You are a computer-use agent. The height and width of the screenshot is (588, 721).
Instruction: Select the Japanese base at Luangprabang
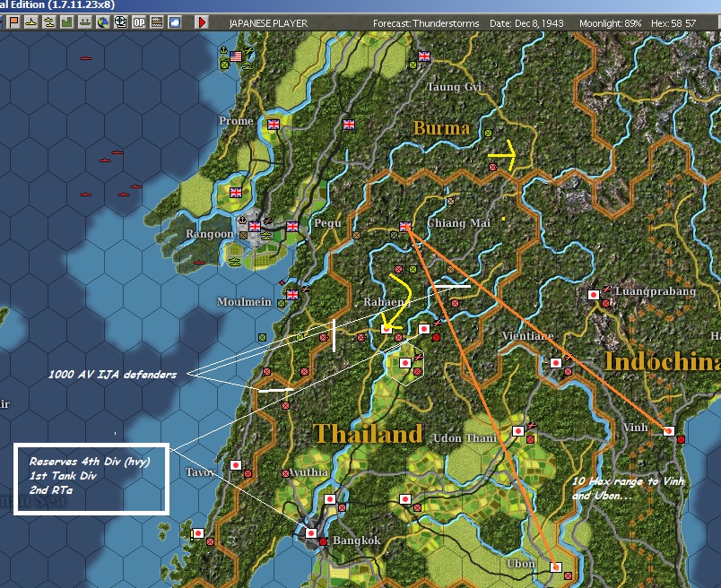pyautogui.click(x=594, y=295)
